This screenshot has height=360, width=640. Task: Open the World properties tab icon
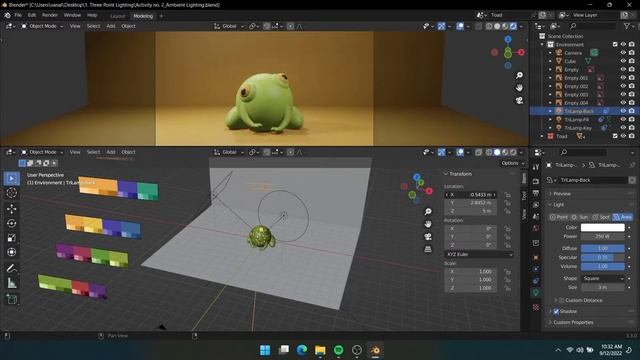[x=536, y=228]
